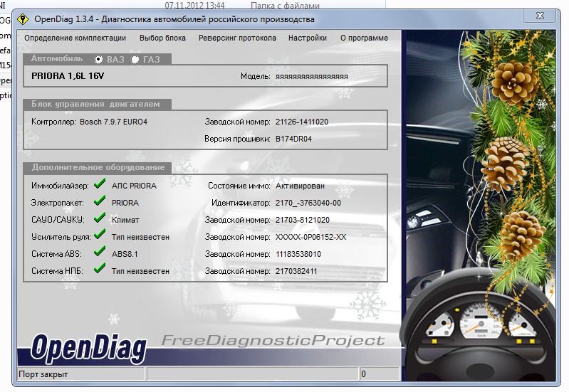
Task: Click serial number 11183538010
Action: pos(298,254)
